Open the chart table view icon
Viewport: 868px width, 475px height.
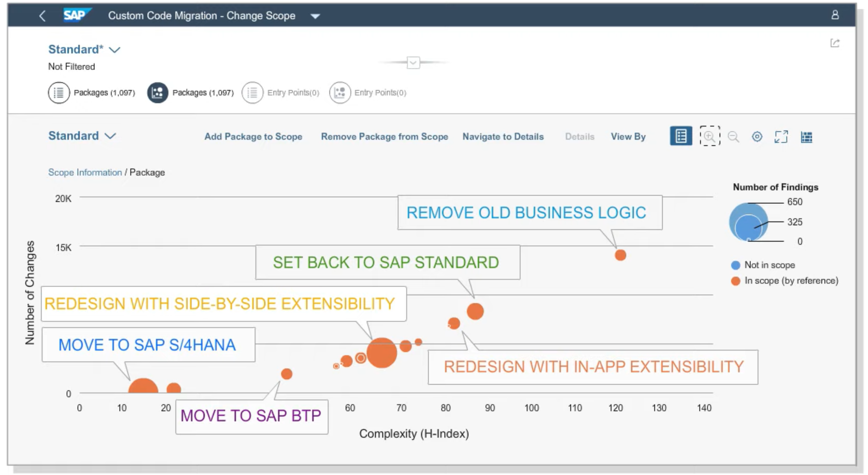click(806, 136)
